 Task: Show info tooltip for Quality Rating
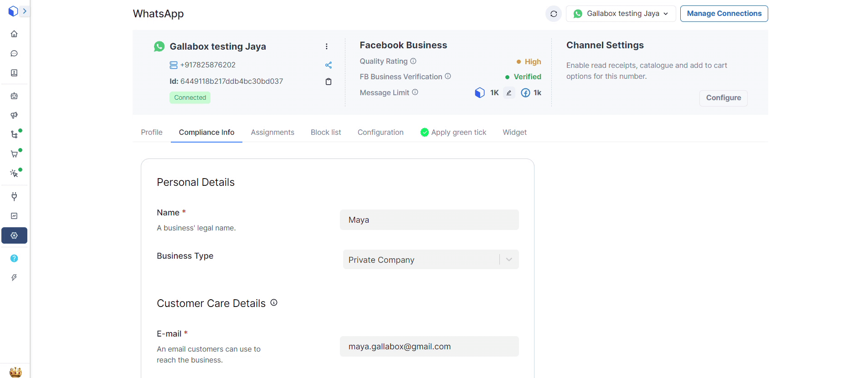[413, 61]
